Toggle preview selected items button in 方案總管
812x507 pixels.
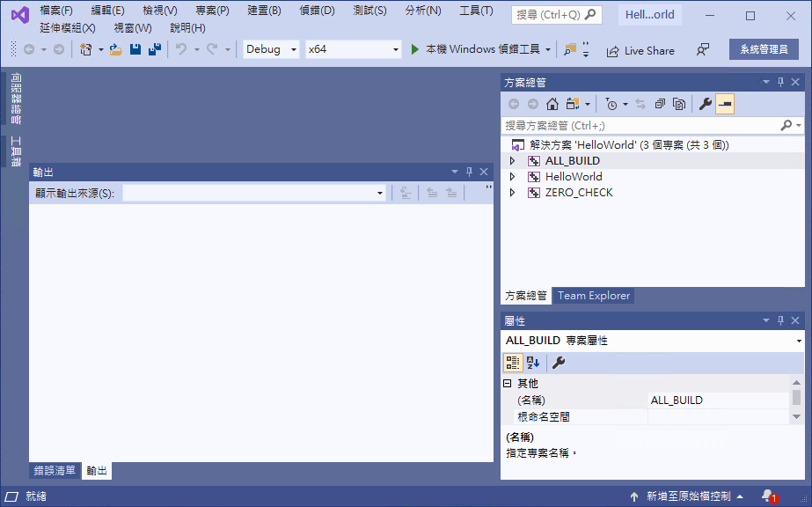pos(725,104)
